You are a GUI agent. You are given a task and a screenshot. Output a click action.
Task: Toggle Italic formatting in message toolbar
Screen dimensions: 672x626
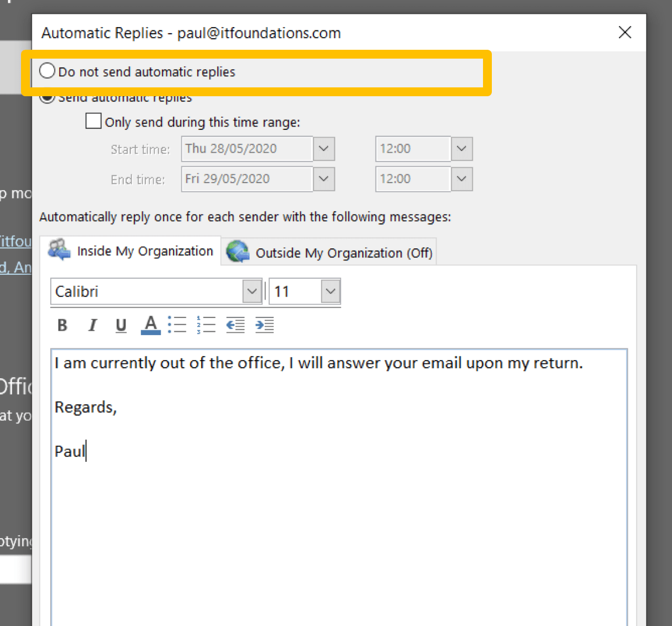[x=92, y=325]
